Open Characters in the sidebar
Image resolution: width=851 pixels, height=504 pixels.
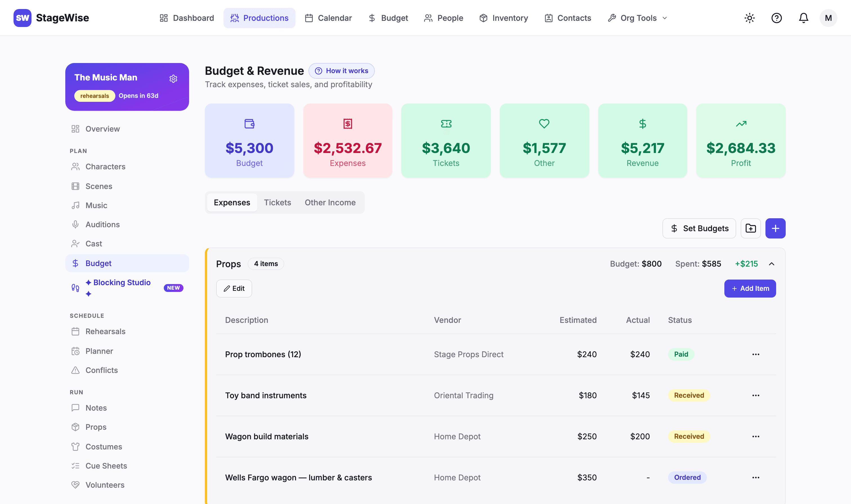click(127, 166)
